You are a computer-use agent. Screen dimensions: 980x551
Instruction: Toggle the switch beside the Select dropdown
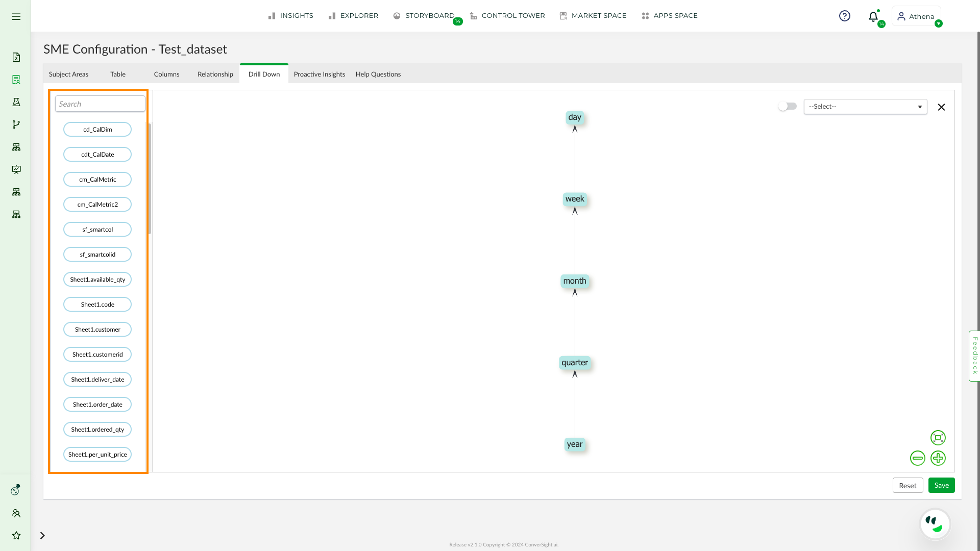point(788,106)
